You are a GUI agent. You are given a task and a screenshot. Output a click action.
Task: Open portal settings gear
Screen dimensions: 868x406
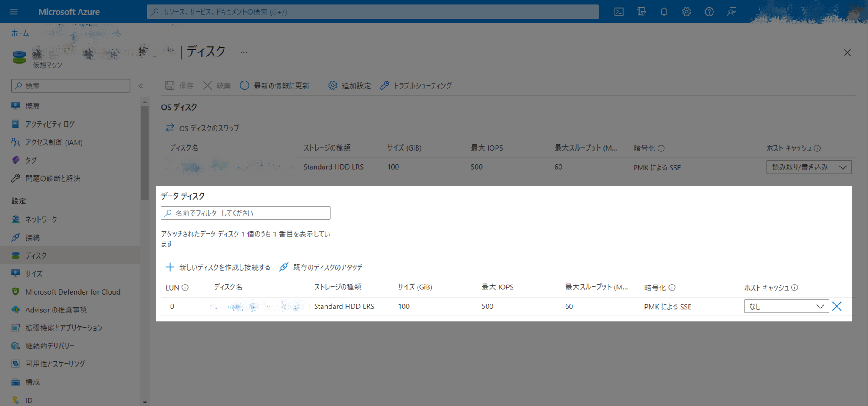point(687,12)
